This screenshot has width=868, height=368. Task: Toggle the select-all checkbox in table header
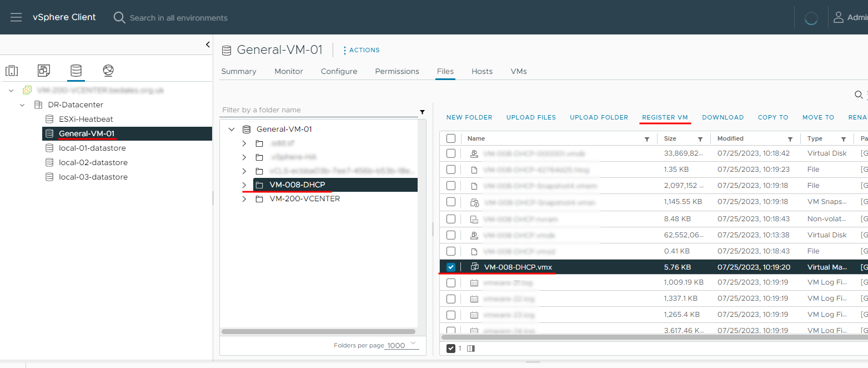pos(451,138)
